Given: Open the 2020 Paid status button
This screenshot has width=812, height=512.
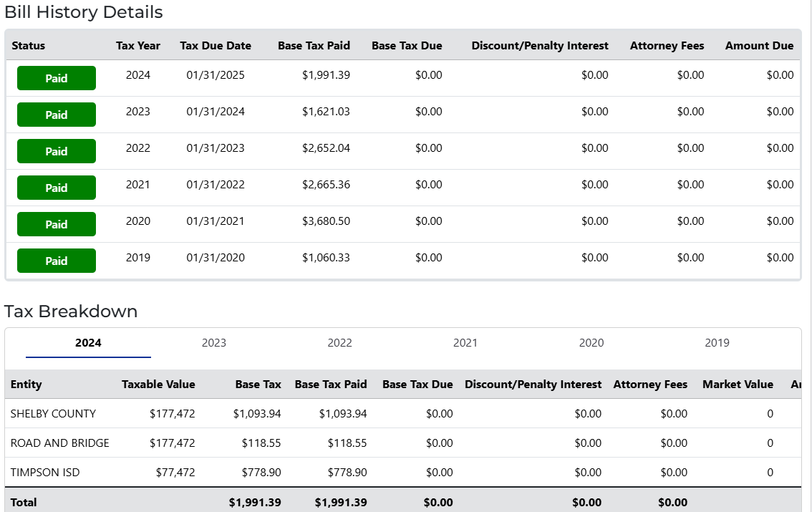Looking at the screenshot, I should [57, 224].
